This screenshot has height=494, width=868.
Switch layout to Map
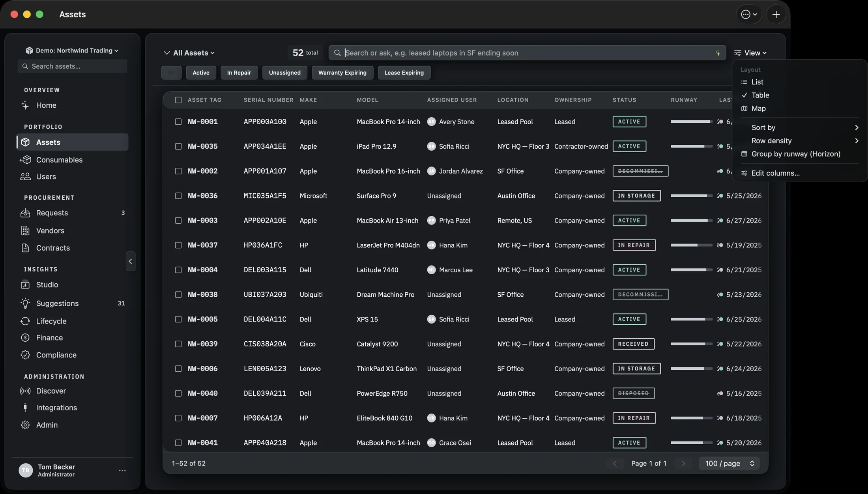tap(800, 109)
